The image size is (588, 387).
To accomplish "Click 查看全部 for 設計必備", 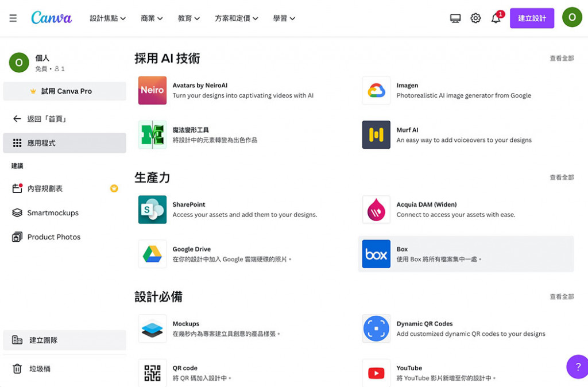I will 562,297.
